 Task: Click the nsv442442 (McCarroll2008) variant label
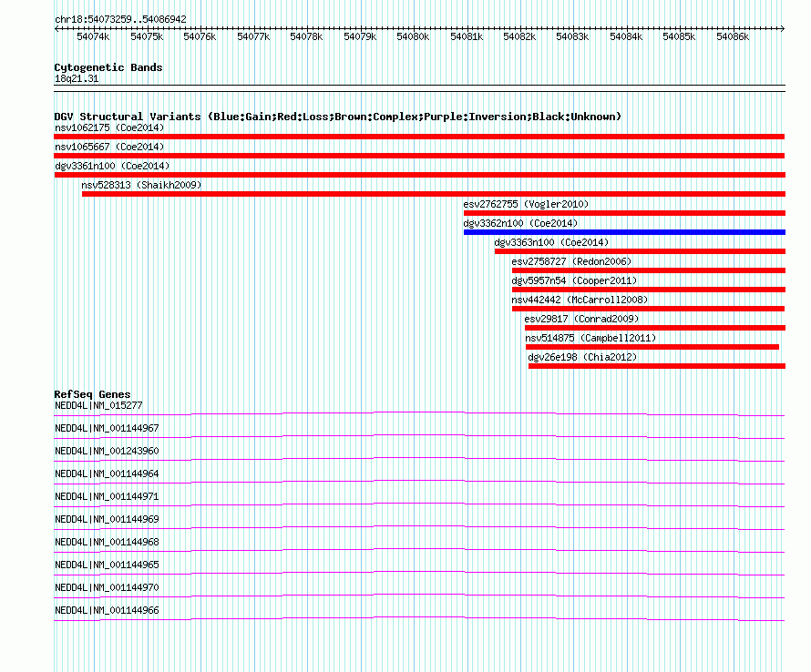coord(580,300)
